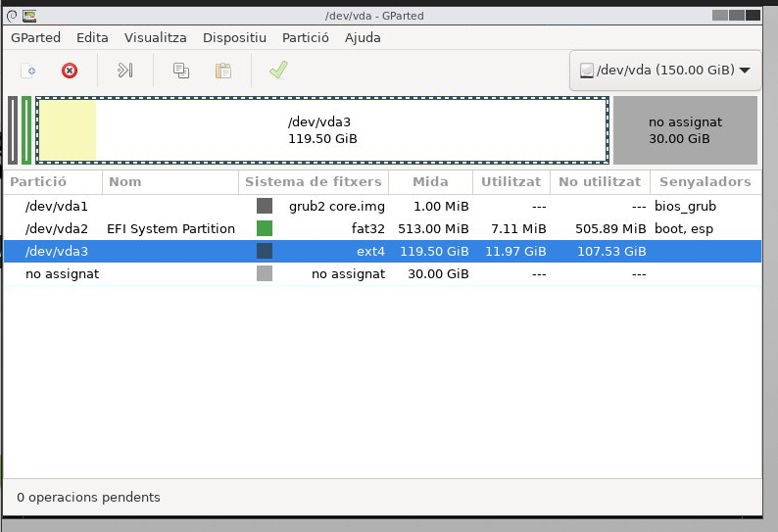
Task: Sort by the Sistema de fitxers column header
Action: tap(313, 181)
